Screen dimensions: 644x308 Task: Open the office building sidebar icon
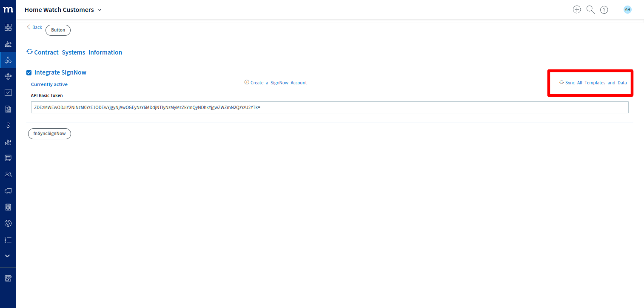(8, 207)
